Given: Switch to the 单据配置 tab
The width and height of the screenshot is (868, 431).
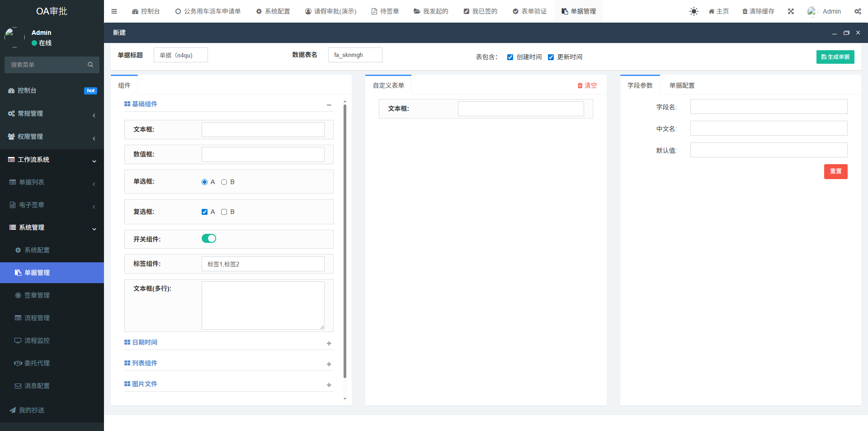Looking at the screenshot, I should point(682,85).
